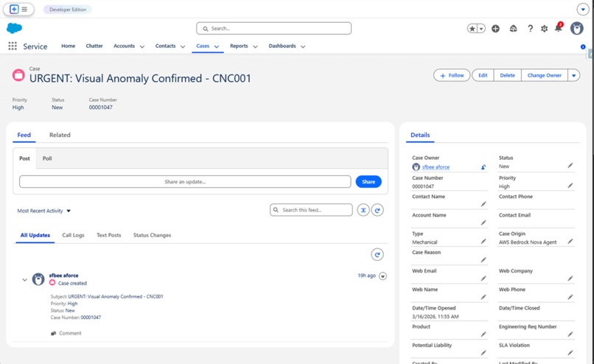This screenshot has height=364, width=594.
Task: Collapse the sfbee aforce feed post
Action: [24, 280]
